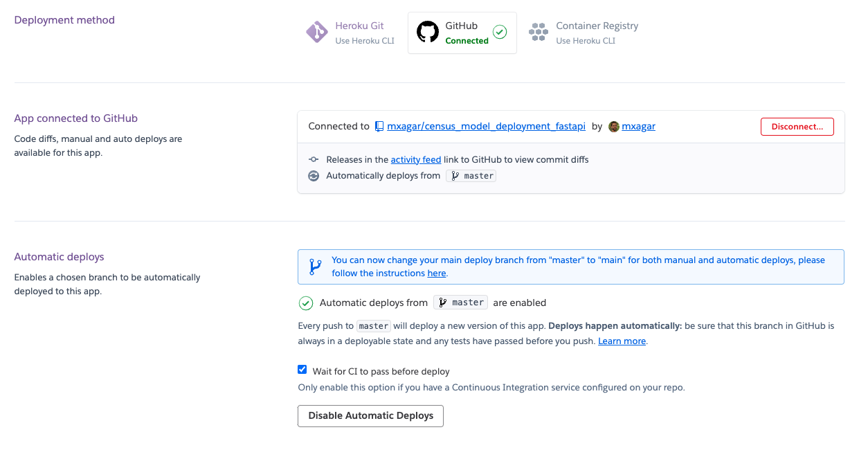Click the master branch badge in Automatic deploys status
Viewport: 868px width, 450px height.
tap(461, 303)
